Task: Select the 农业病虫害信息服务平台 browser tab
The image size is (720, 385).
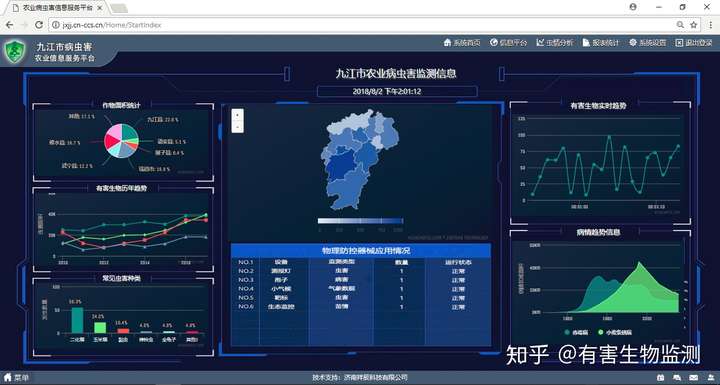Action: pyautogui.click(x=56, y=8)
